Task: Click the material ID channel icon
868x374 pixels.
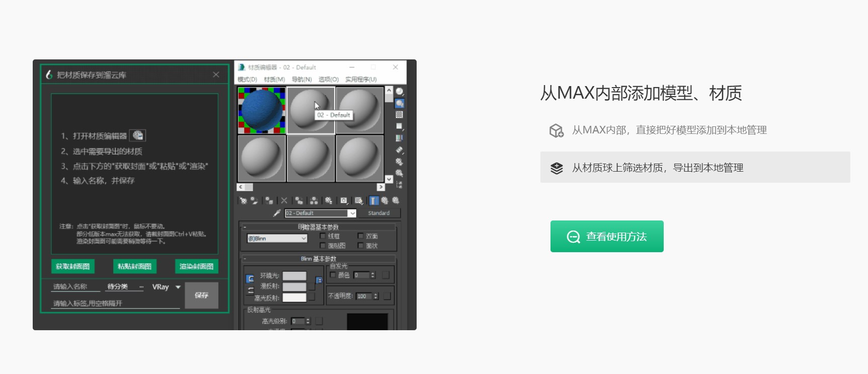Action: 343,200
